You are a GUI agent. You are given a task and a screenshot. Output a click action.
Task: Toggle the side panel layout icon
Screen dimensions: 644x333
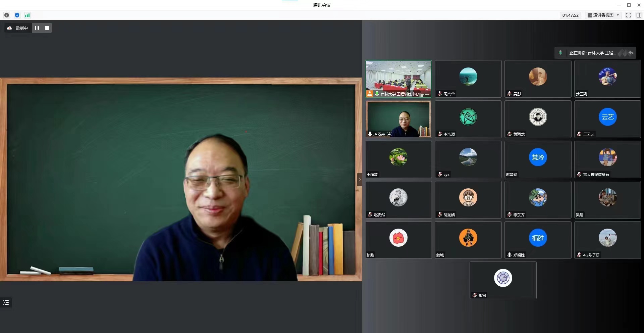639,15
